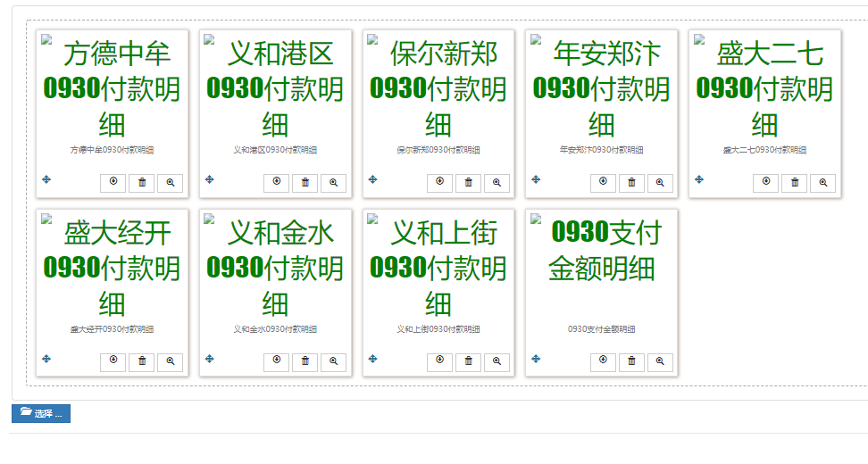Zoom preview of 方德中牟0930付款明细
The height and width of the screenshot is (464, 868).
pyautogui.click(x=171, y=183)
